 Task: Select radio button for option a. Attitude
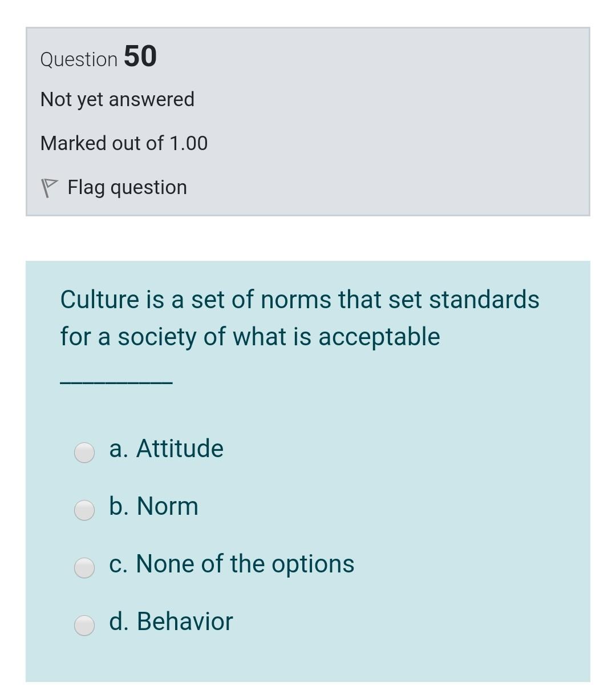pyautogui.click(x=84, y=453)
